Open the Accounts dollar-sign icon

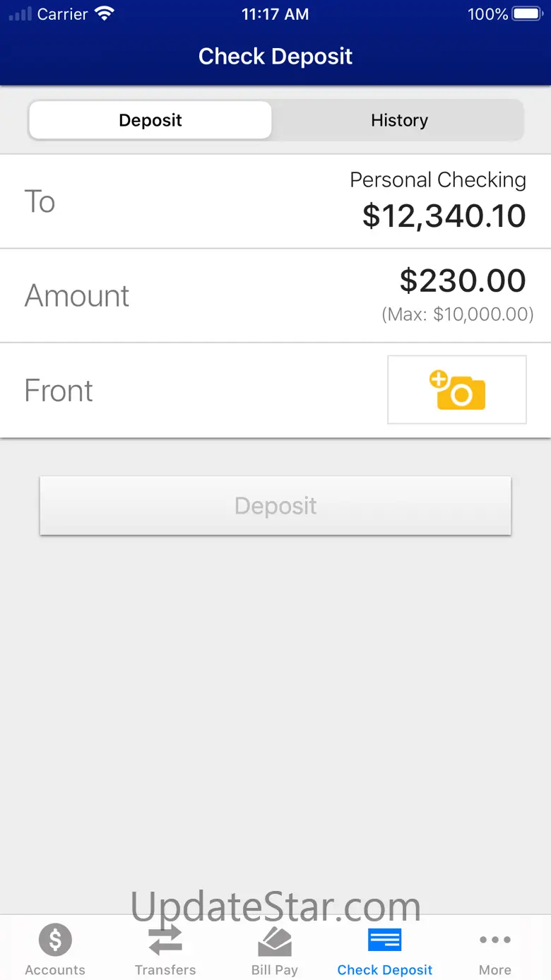tap(55, 940)
